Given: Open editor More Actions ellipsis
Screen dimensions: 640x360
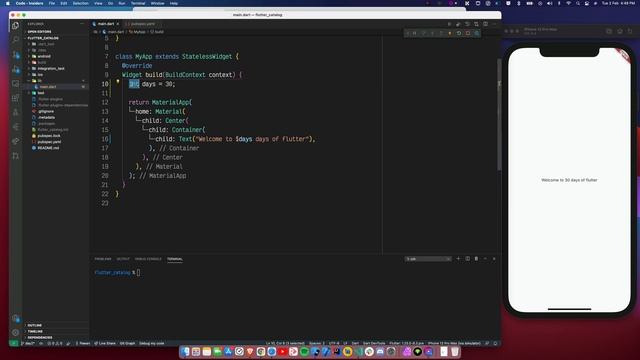Looking at the screenshot, I should [x=494, y=24].
